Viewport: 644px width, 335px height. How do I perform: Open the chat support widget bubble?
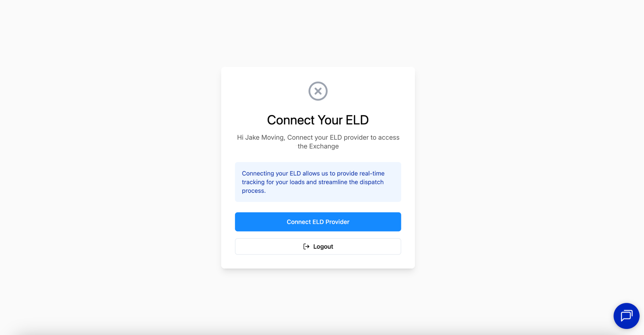click(x=626, y=316)
